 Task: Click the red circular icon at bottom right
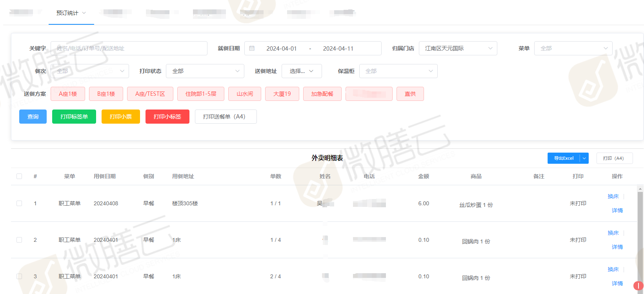tap(638, 286)
